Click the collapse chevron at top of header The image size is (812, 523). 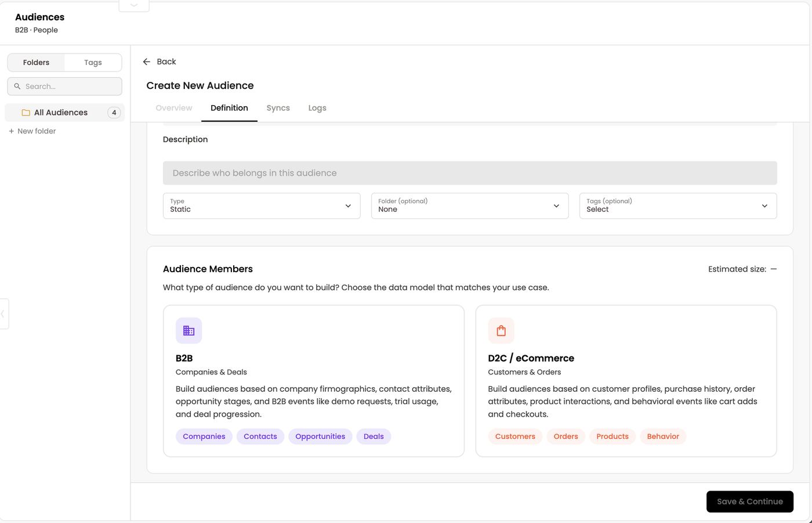134,5
